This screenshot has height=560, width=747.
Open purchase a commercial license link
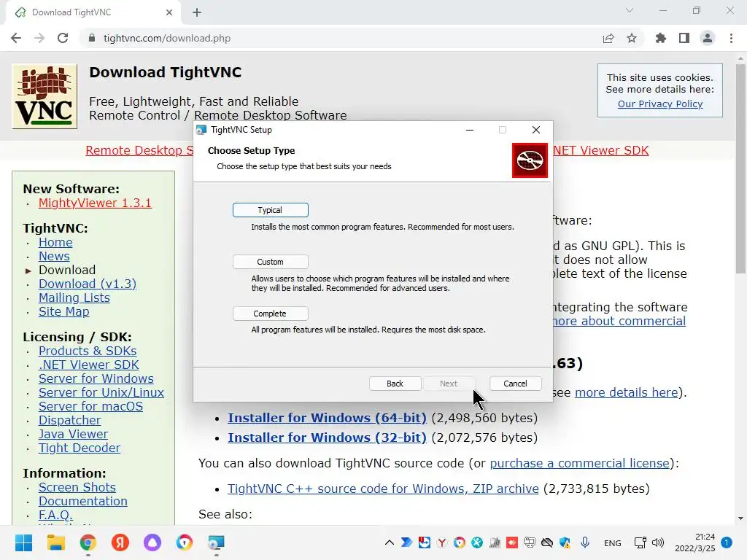(x=579, y=463)
